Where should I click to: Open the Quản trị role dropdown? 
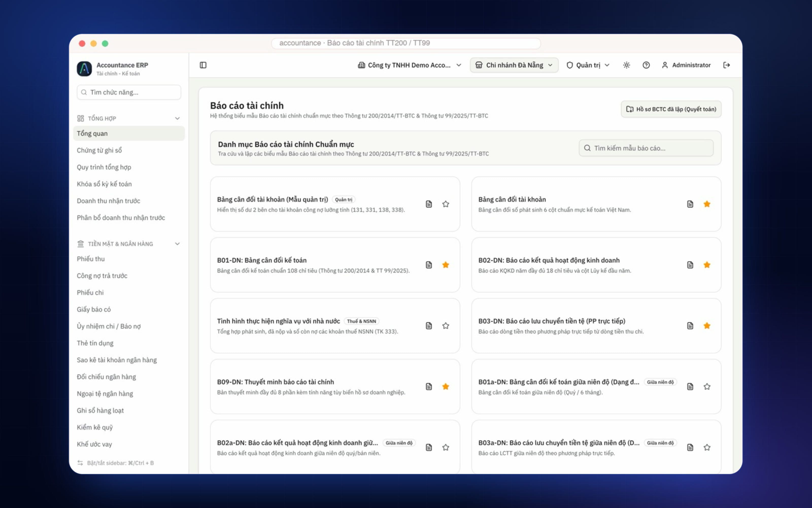point(588,65)
